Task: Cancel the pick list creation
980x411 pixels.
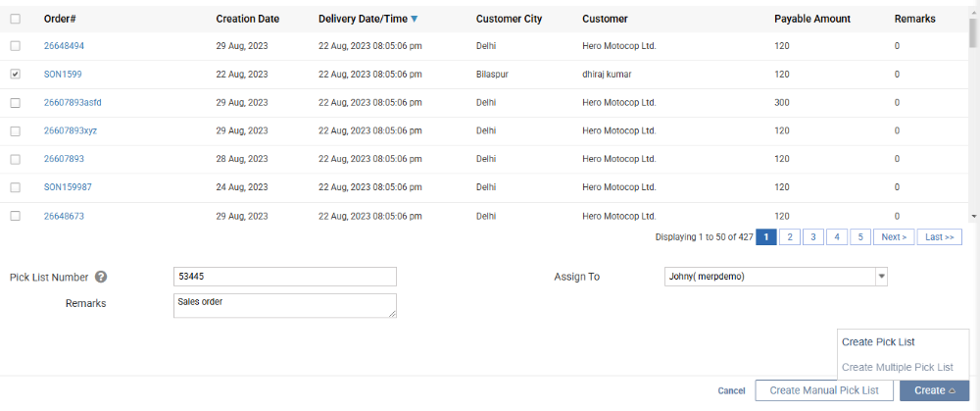Action: (x=731, y=390)
